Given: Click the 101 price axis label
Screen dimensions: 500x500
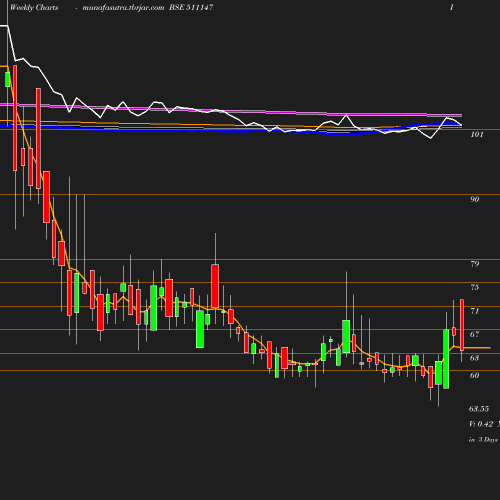Looking at the screenshot, I should [477, 134].
